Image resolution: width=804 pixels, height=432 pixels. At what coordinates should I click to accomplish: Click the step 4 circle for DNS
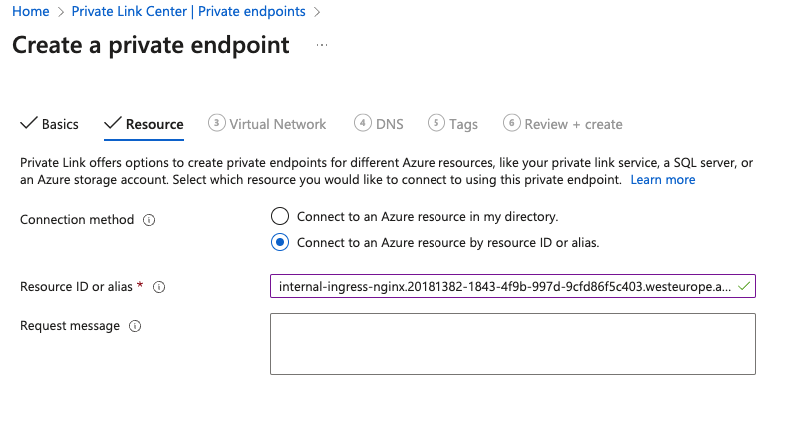(363, 123)
